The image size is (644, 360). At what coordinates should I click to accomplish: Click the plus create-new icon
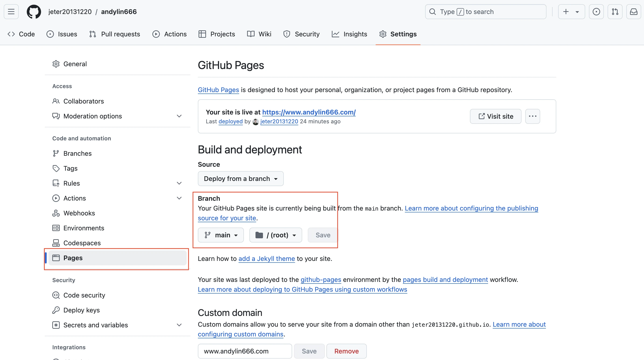[x=566, y=12]
